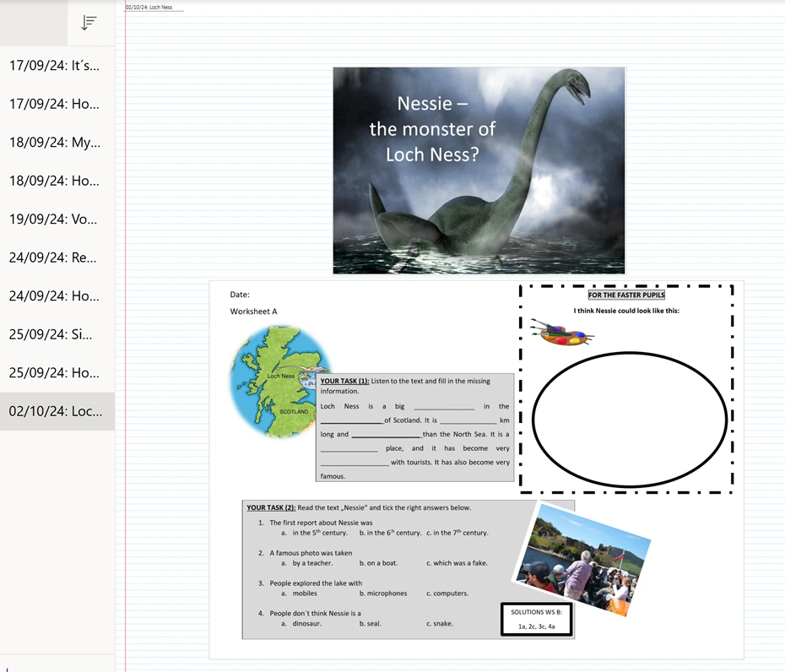785x672 pixels.
Task: Click inside the empty oval drawing area
Action: tap(629, 420)
